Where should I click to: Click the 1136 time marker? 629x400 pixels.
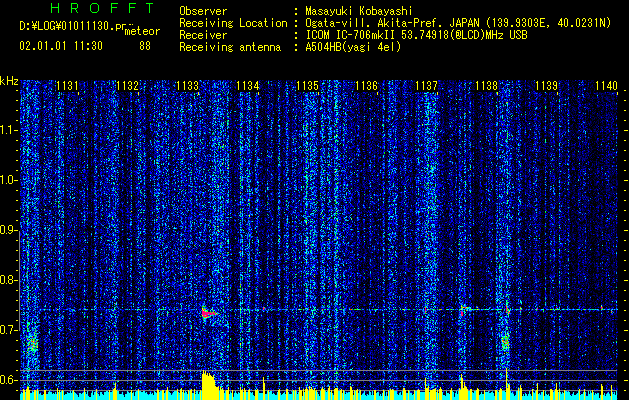367,86
